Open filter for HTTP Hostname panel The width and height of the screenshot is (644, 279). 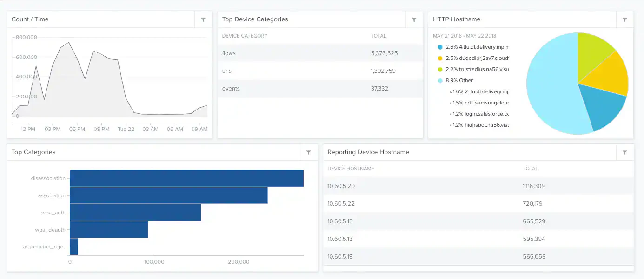[624, 19]
